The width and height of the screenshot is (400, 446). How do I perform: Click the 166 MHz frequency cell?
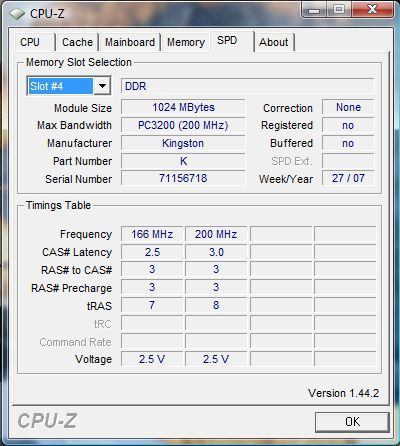click(x=152, y=234)
